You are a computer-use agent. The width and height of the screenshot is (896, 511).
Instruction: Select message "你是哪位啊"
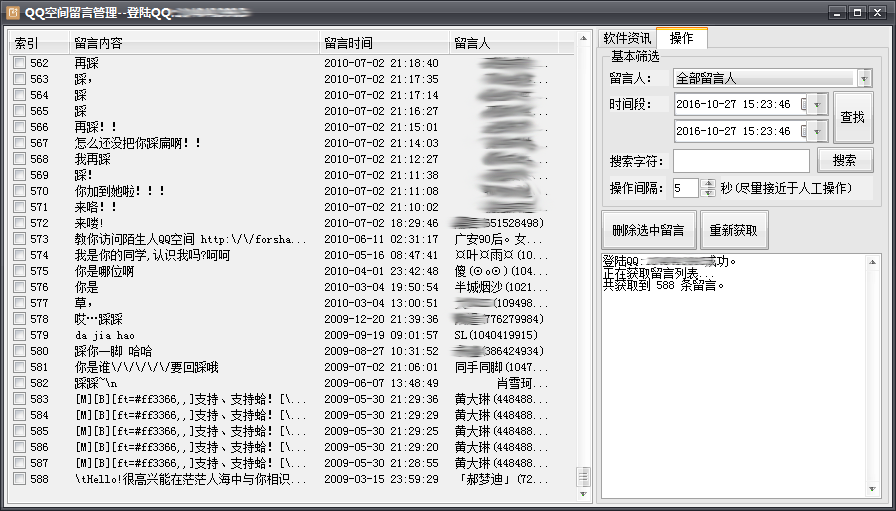[104, 271]
